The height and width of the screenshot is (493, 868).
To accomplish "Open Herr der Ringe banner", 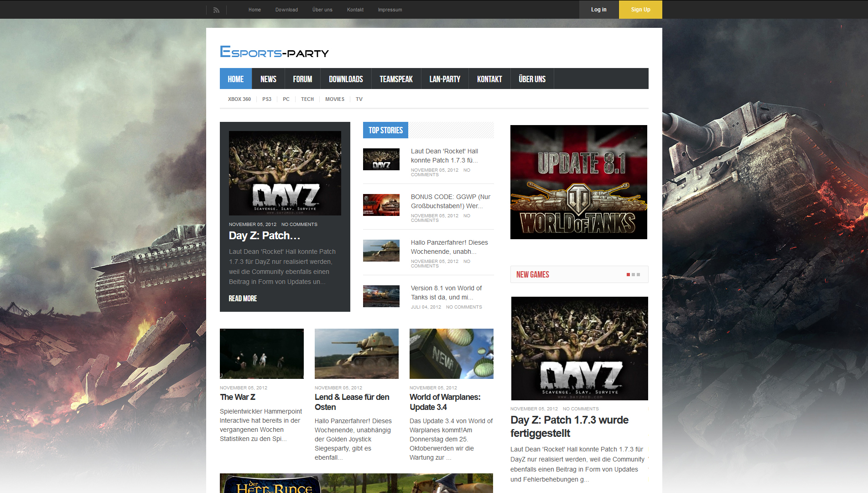I will [356, 483].
